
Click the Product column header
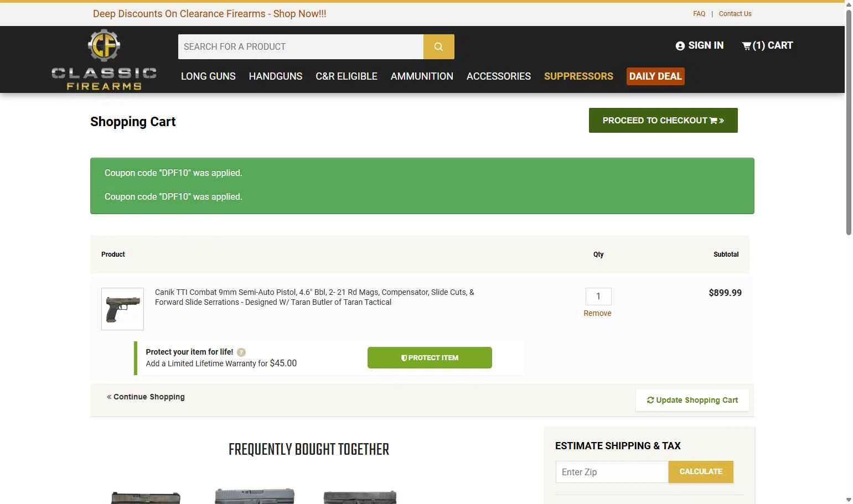point(113,254)
